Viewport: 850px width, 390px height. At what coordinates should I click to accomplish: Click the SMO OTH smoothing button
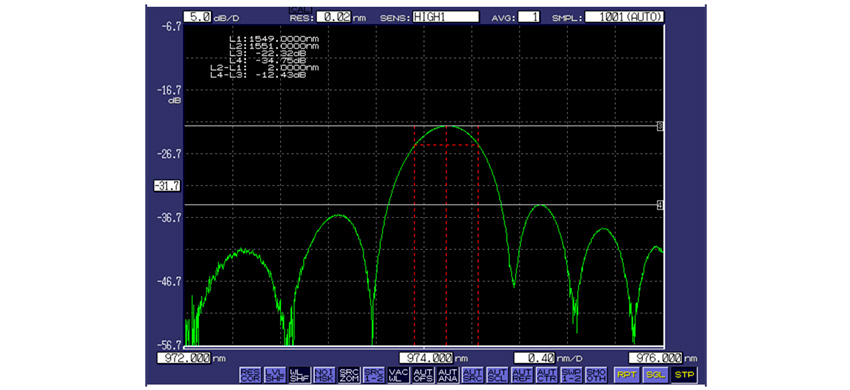[x=596, y=375]
